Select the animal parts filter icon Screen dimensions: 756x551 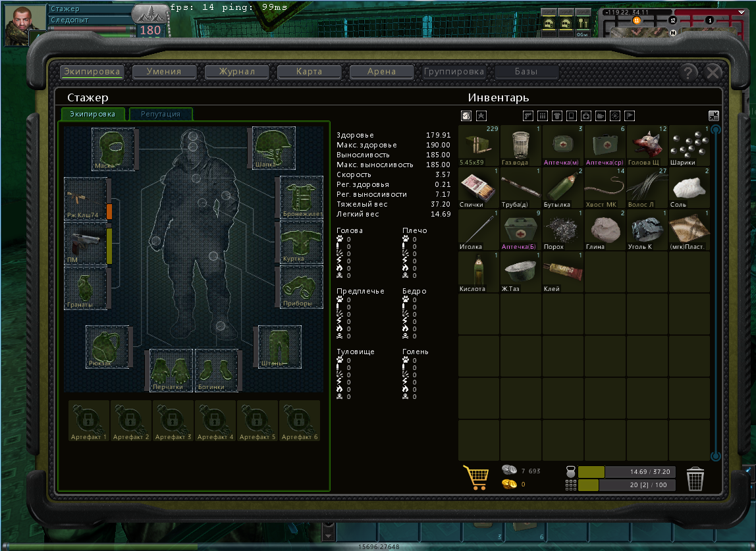click(601, 116)
